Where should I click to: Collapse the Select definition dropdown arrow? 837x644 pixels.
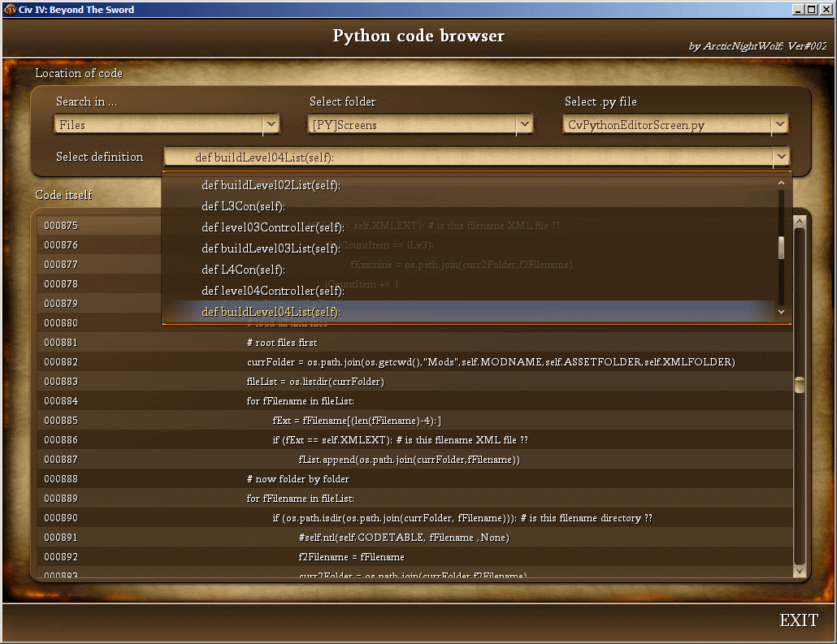tap(781, 157)
